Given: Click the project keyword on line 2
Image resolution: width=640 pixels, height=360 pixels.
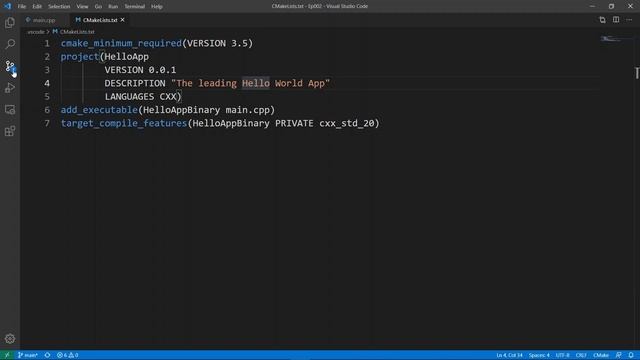Looking at the screenshot, I should pyautogui.click(x=80, y=57).
